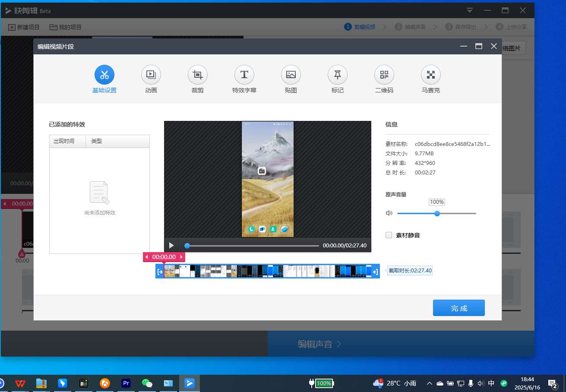Select the 裁剪 crop tool
Screen dimensions: 566x392
(x=198, y=75)
